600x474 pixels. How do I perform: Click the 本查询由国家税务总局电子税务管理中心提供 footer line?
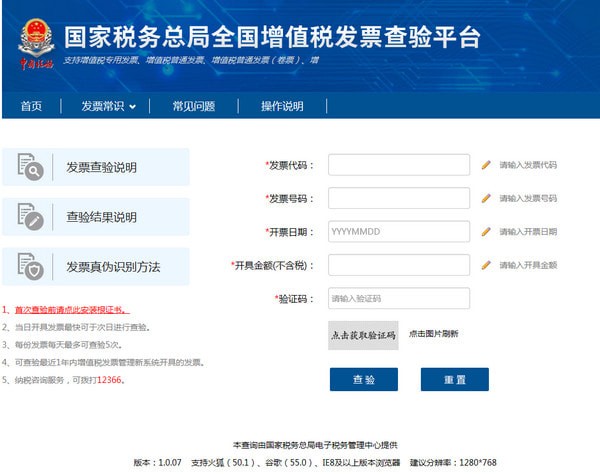(315, 445)
